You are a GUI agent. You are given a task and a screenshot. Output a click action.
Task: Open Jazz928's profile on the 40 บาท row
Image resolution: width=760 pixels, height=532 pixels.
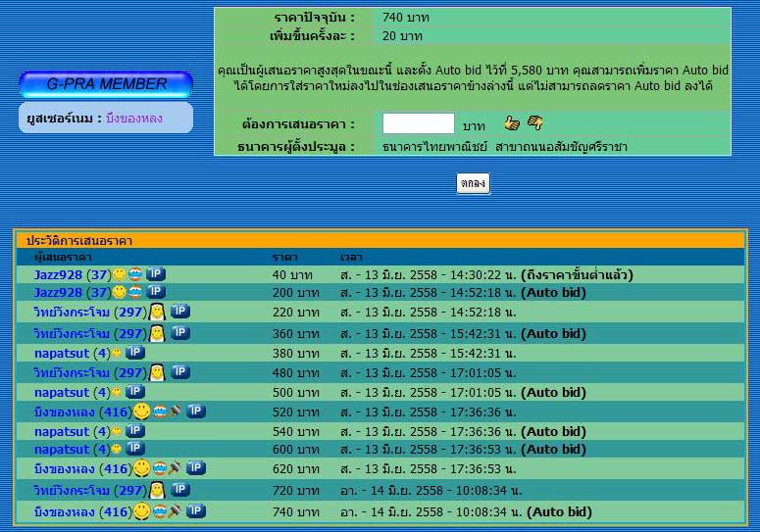tap(58, 275)
